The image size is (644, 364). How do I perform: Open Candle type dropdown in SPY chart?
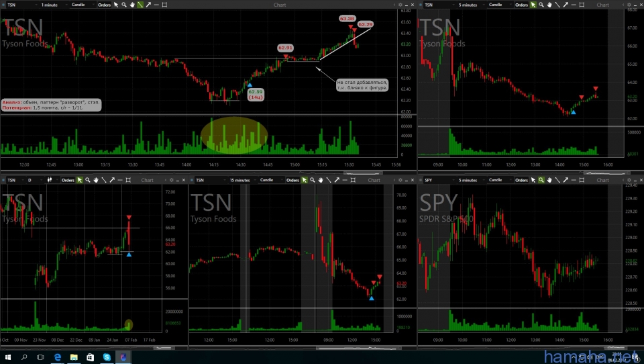pos(499,180)
